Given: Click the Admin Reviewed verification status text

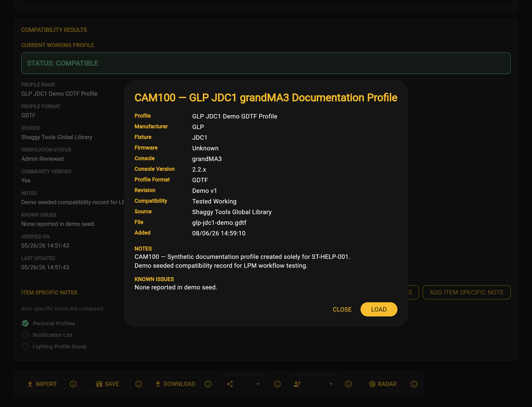Looking at the screenshot, I should pyautogui.click(x=42, y=159).
